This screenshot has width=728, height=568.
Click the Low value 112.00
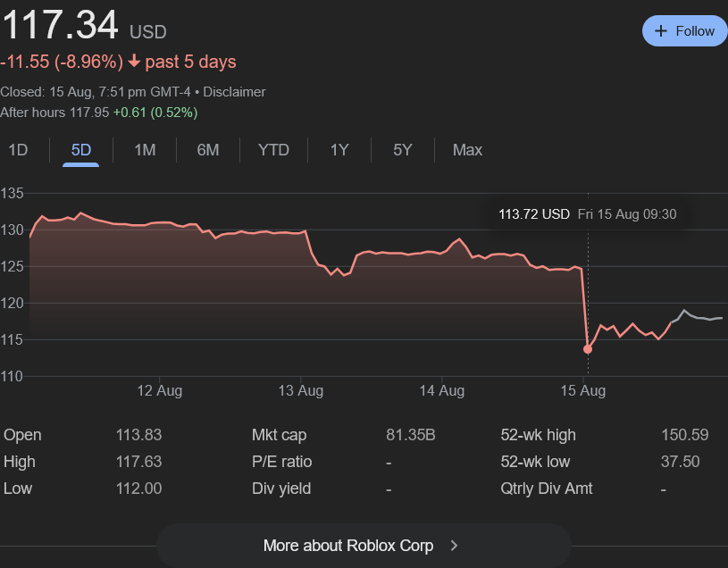138,489
